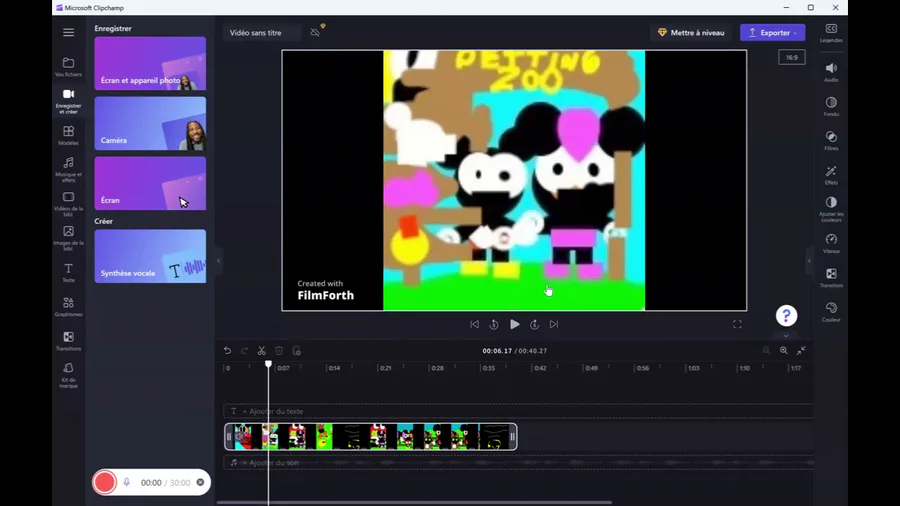900x506 pixels.
Task: Open Kit de marque panel
Action: (68, 375)
